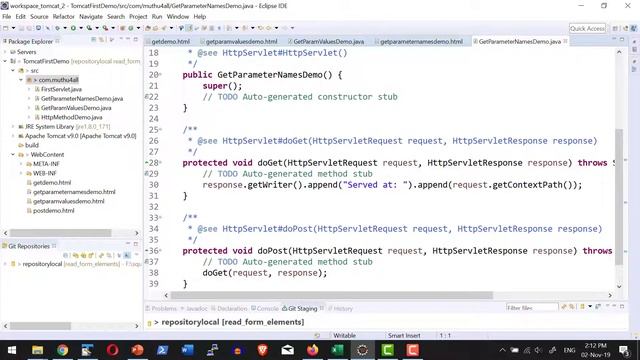Expand the Servers project node

[x=5, y=52]
